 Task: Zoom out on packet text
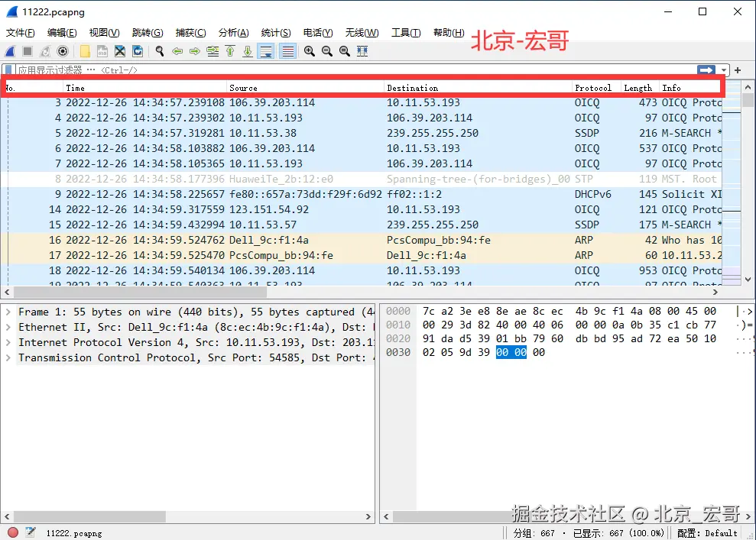tap(327, 51)
